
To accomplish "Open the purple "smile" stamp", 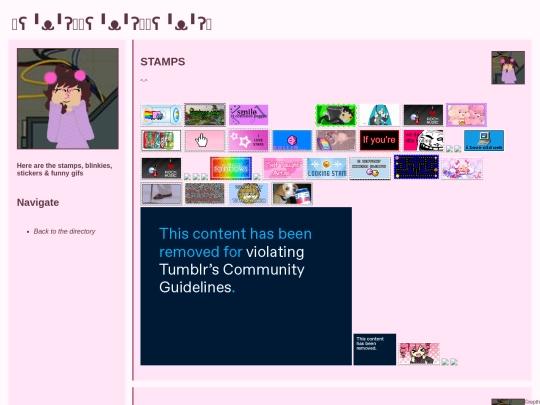I will pyautogui.click(x=248, y=115).
